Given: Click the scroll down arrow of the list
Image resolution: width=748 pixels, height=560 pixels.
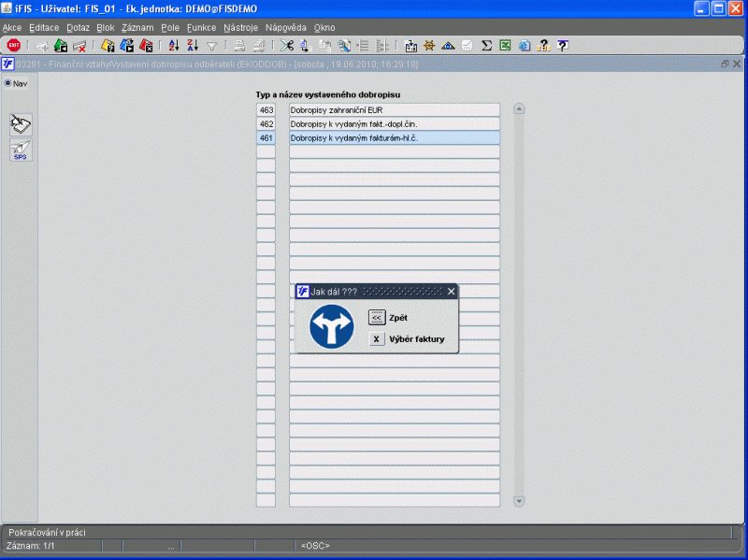Looking at the screenshot, I should click(519, 501).
